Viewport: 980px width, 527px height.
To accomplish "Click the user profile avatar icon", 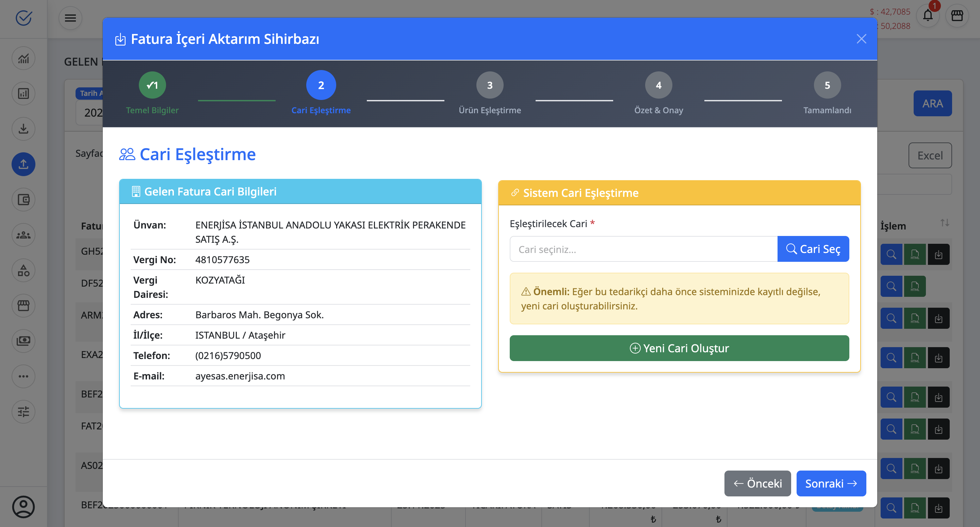I will [x=23, y=507].
